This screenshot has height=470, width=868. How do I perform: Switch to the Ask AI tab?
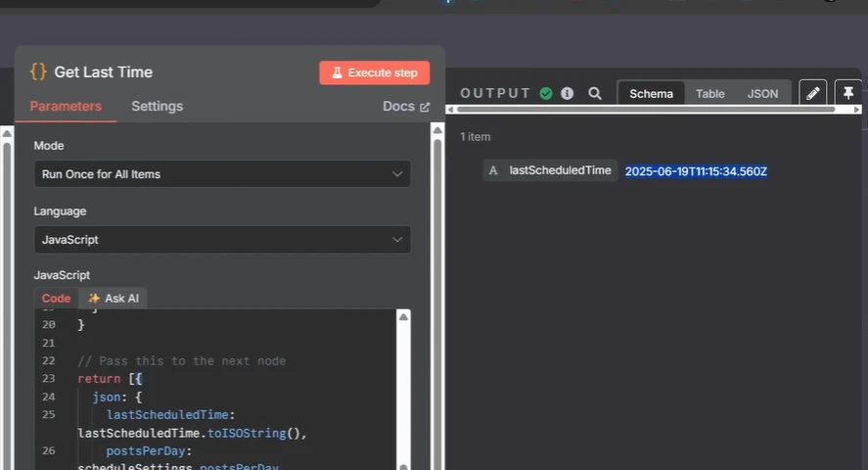tap(113, 299)
